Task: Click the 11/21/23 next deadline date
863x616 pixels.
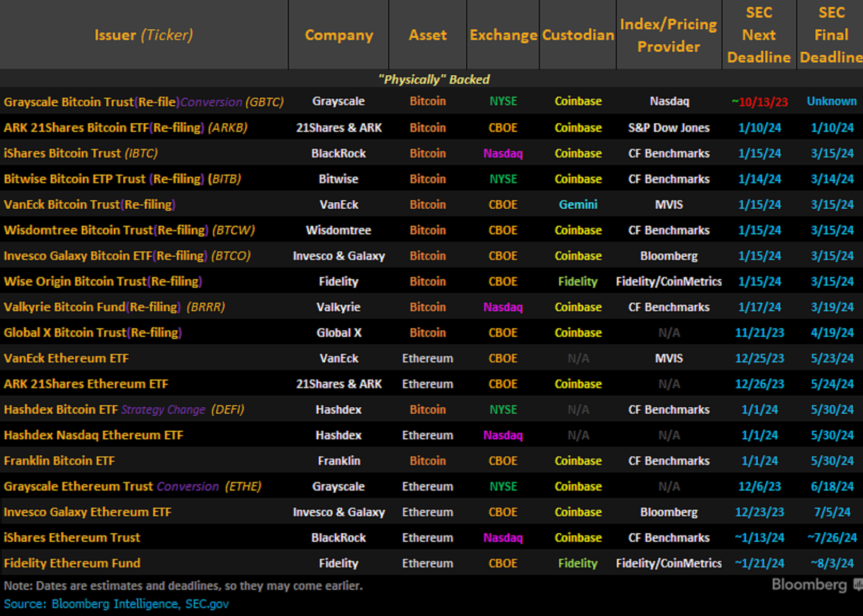Action: coord(759,333)
